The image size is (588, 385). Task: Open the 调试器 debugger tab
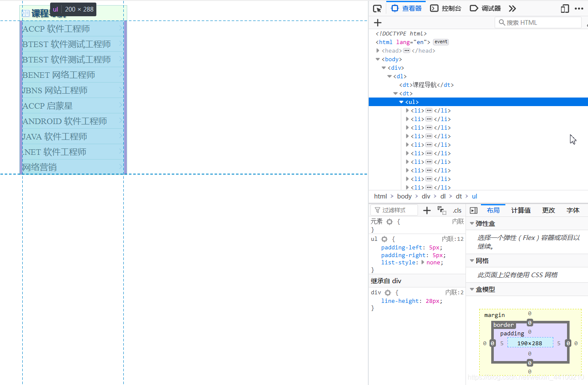[485, 8]
